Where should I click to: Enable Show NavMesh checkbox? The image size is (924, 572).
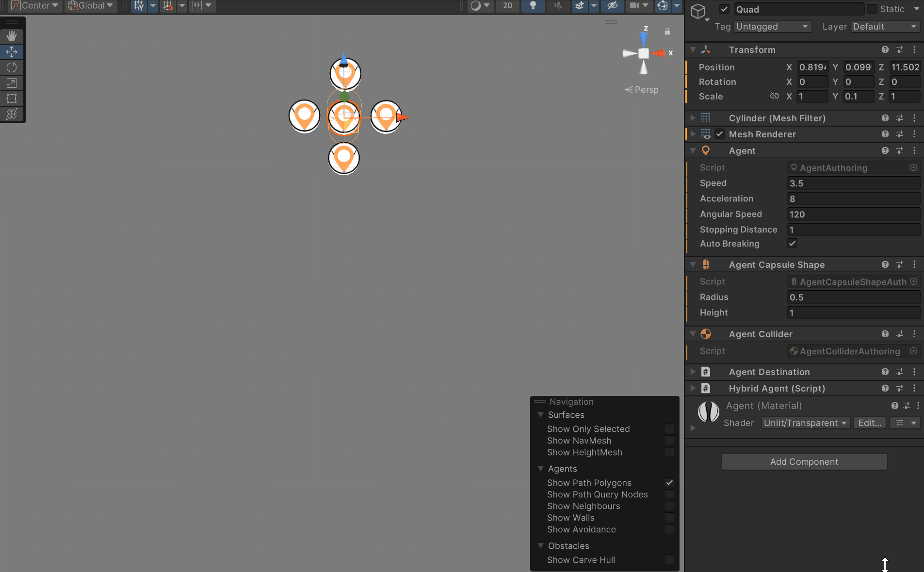tap(669, 441)
